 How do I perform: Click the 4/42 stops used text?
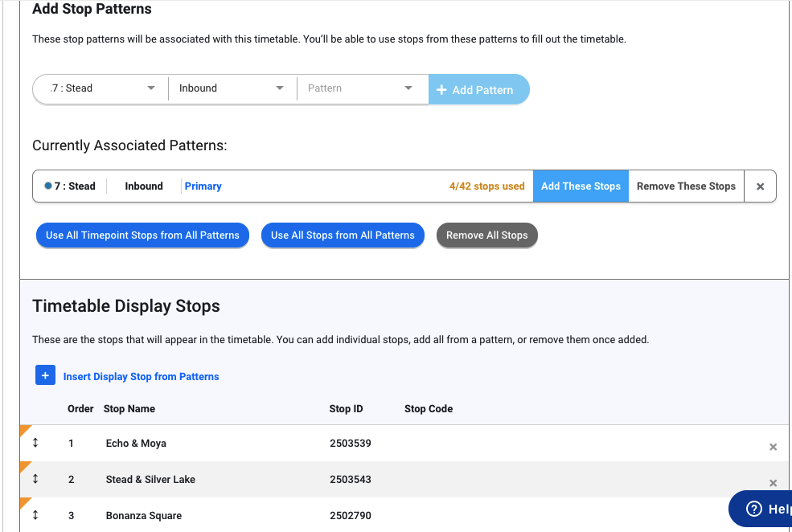[x=487, y=186]
